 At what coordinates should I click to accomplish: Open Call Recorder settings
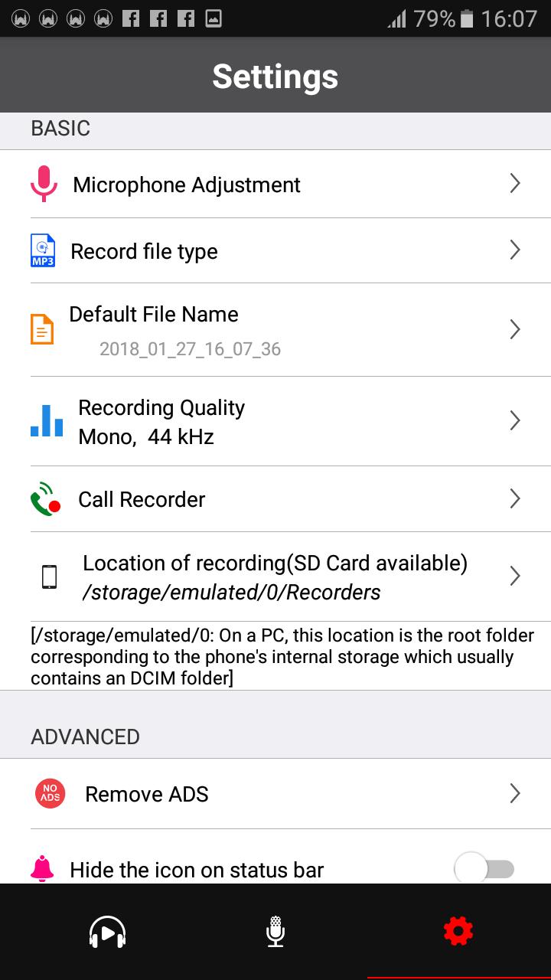click(142, 499)
